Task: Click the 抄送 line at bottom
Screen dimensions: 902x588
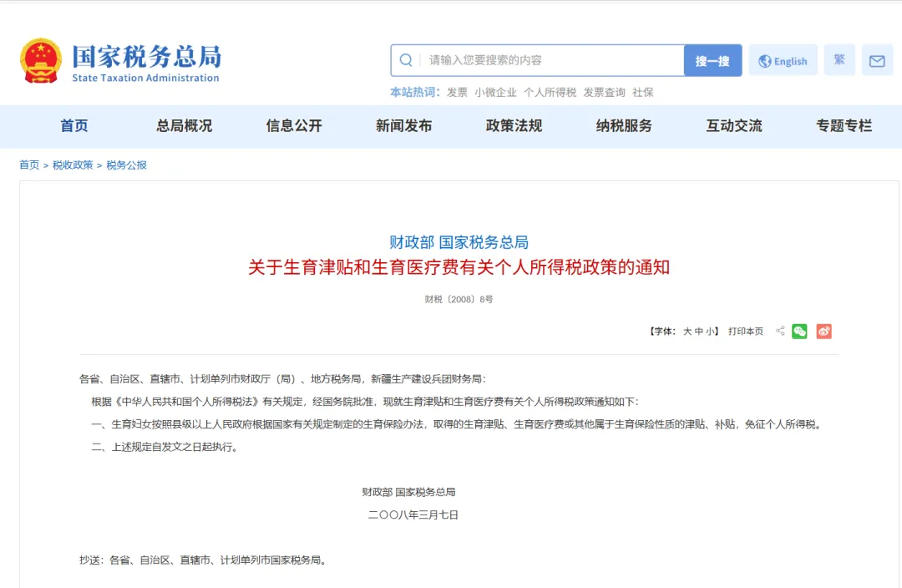Action: coord(205,560)
